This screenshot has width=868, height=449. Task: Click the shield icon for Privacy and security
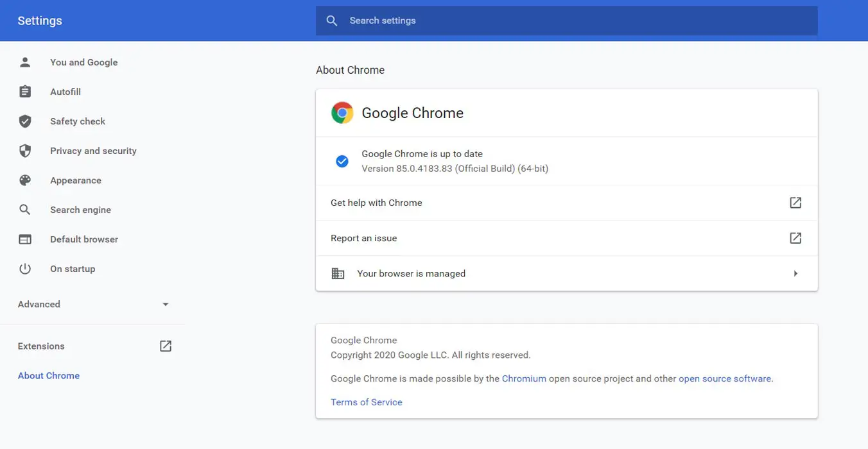click(x=25, y=151)
